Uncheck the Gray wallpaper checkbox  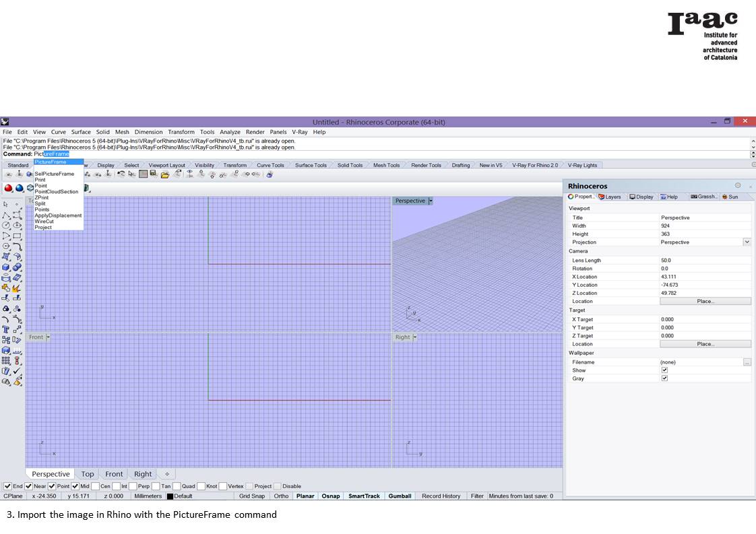click(x=664, y=378)
